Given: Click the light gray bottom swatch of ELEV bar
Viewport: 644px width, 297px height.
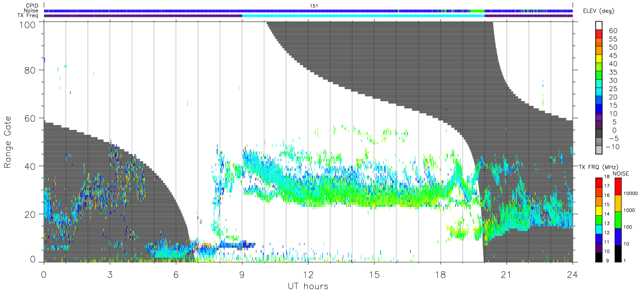Looking at the screenshot, I should 599,150.
